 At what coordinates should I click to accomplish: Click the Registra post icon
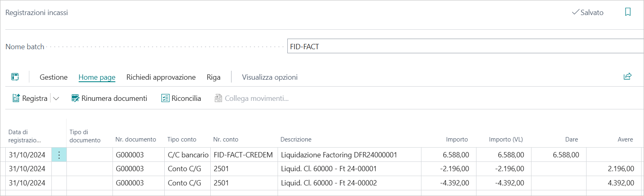(x=16, y=98)
